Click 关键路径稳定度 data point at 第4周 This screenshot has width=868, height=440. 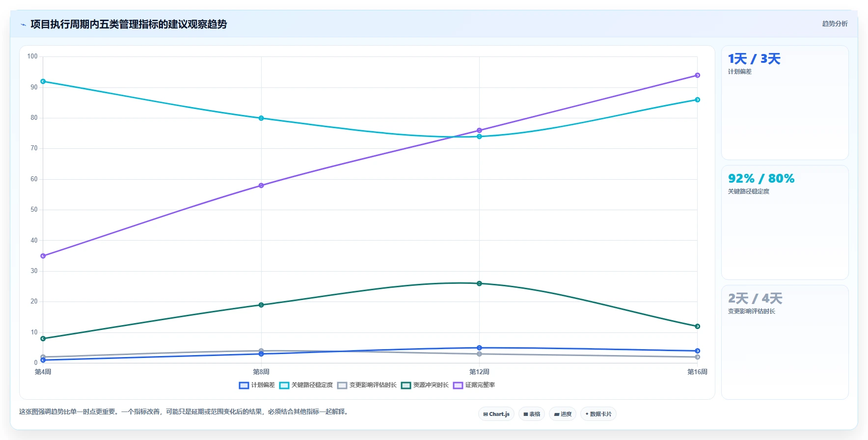(43, 82)
